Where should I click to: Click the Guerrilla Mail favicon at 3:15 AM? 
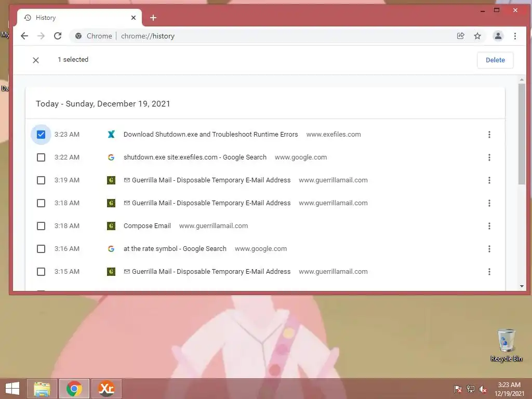(111, 272)
